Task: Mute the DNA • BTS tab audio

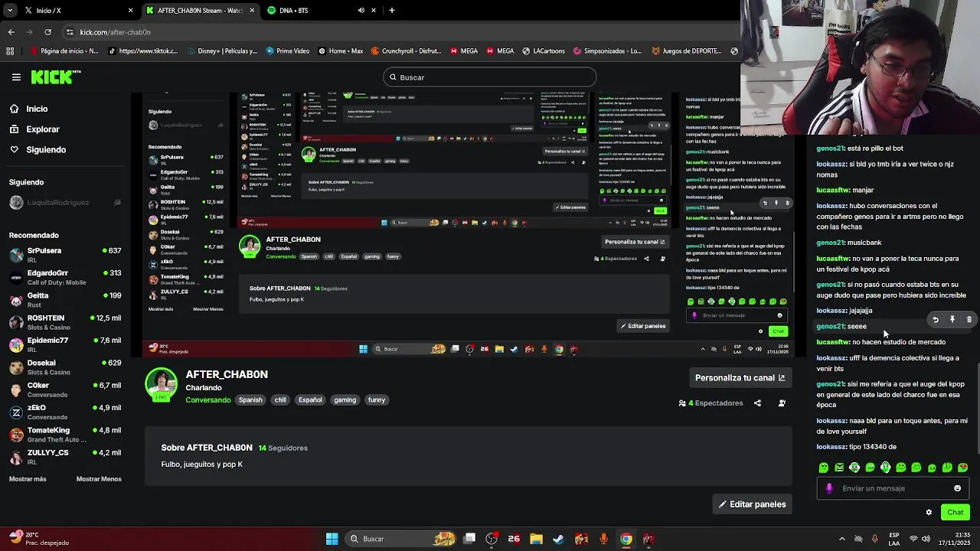Action: point(361,11)
